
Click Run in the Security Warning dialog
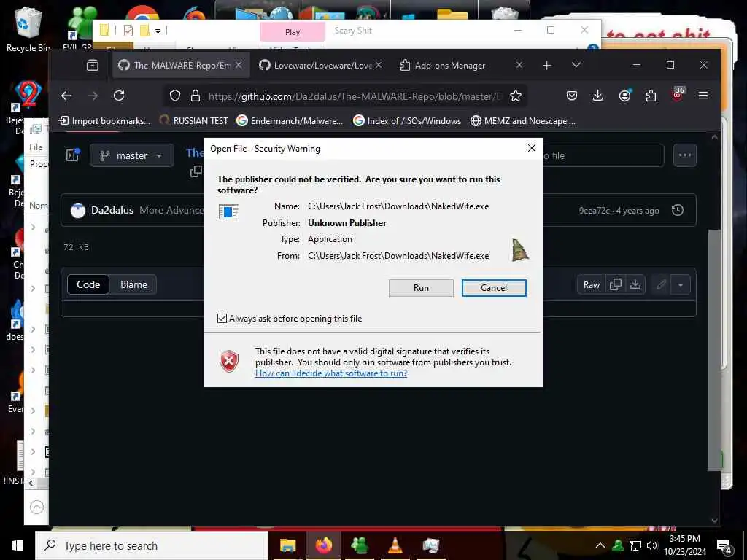click(x=421, y=287)
